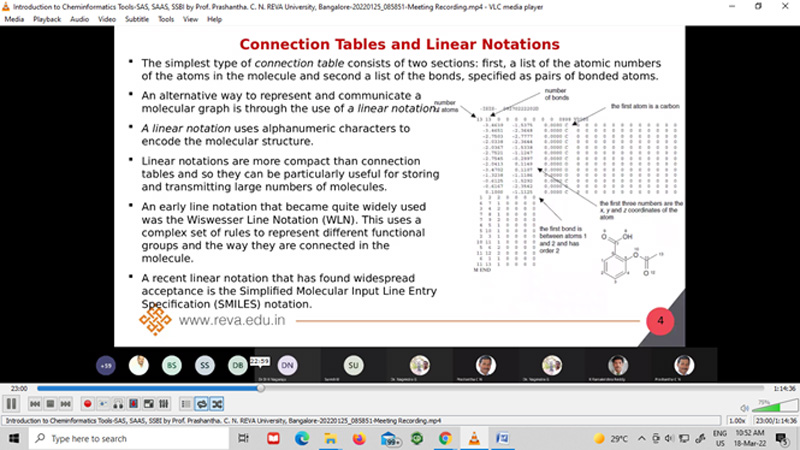This screenshot has width=800, height=450.
Task: Click total duration 1:14:36 label
Action: (x=784, y=389)
